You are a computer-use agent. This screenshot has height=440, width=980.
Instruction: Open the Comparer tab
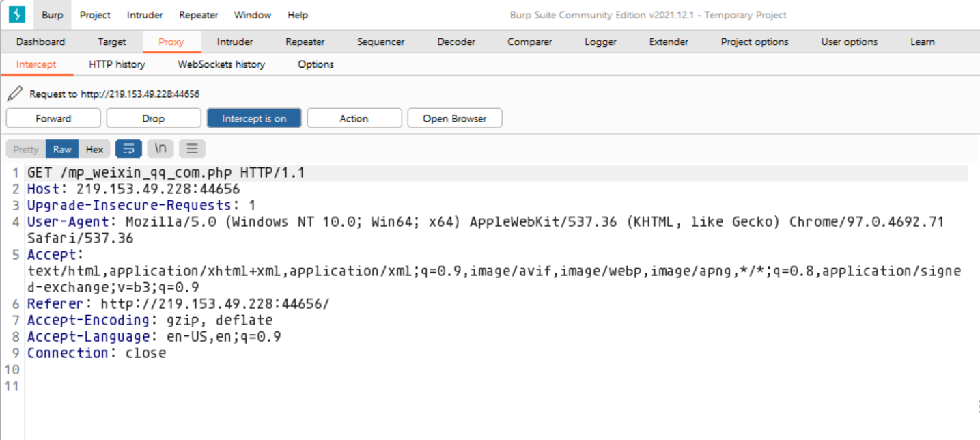[x=530, y=42]
